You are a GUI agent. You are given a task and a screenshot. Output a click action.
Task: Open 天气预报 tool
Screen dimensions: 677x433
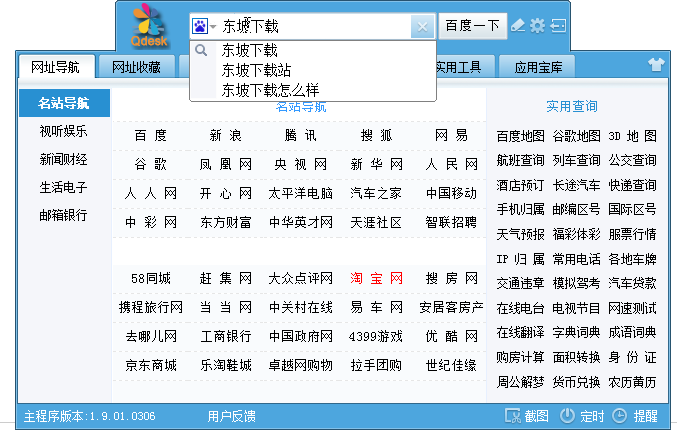pos(520,234)
